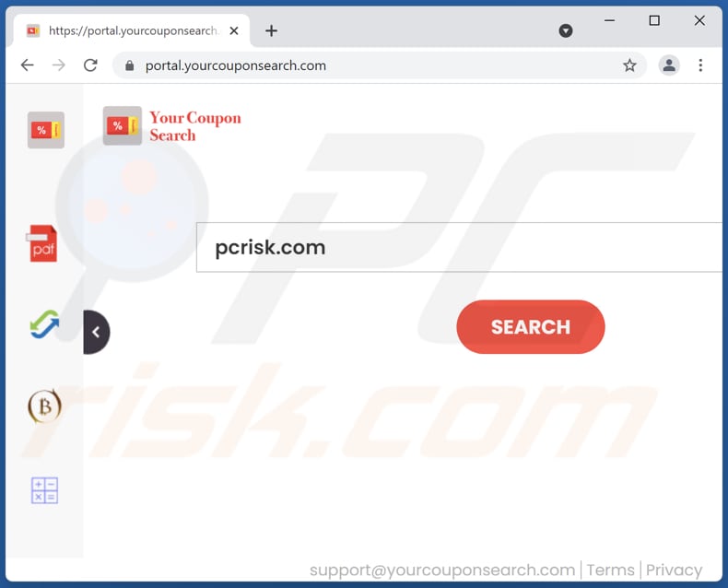Go back to the previous page
The width and height of the screenshot is (728, 588).
point(28,65)
